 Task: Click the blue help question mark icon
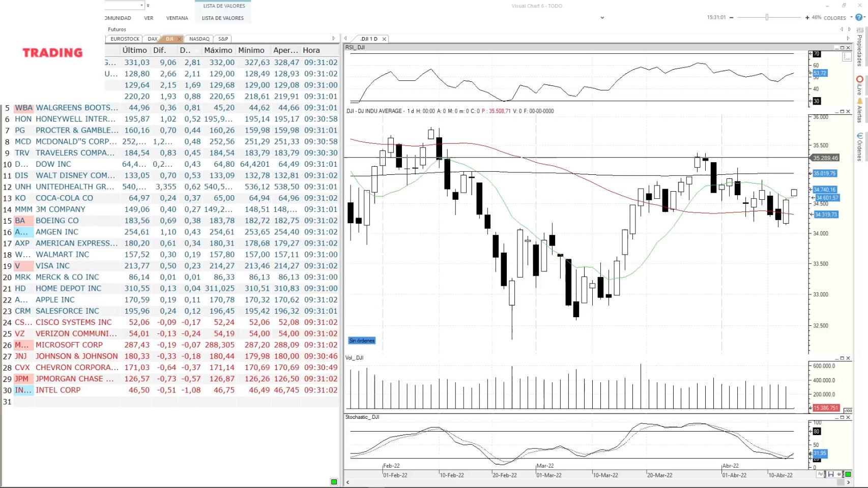(x=859, y=17)
